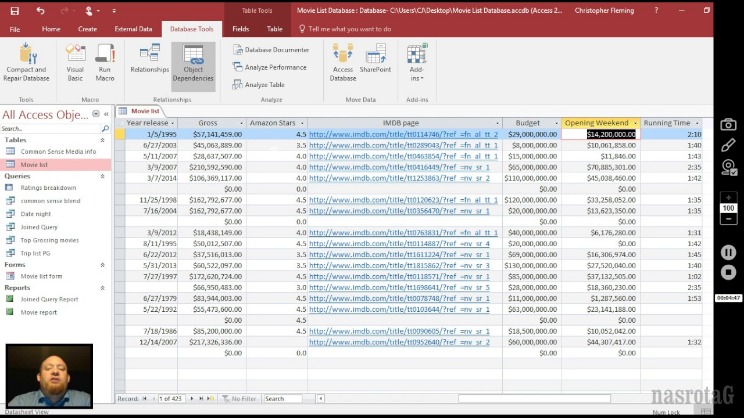Viewport: 744px width, 418px height.
Task: Click the navigation pane Search box
Action: (50, 129)
